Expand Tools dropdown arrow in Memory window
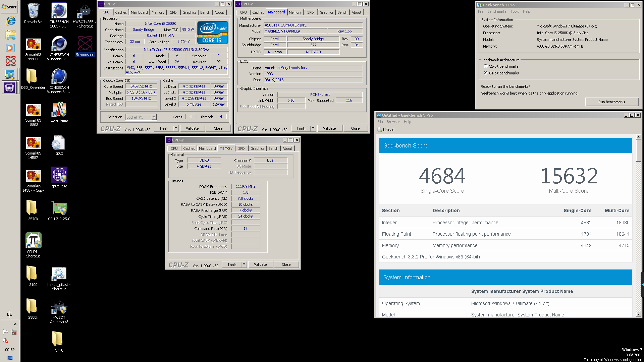Viewport: 644px width, 362px height. [244, 264]
